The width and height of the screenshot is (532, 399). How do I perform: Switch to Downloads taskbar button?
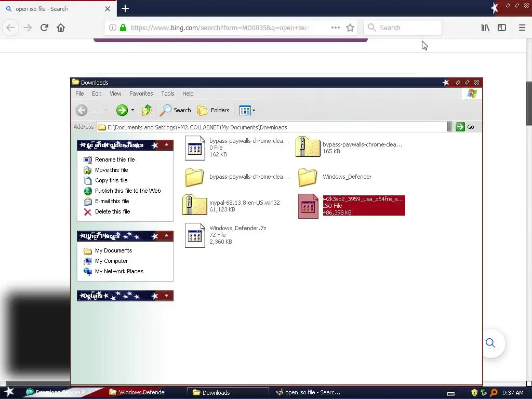228,393
